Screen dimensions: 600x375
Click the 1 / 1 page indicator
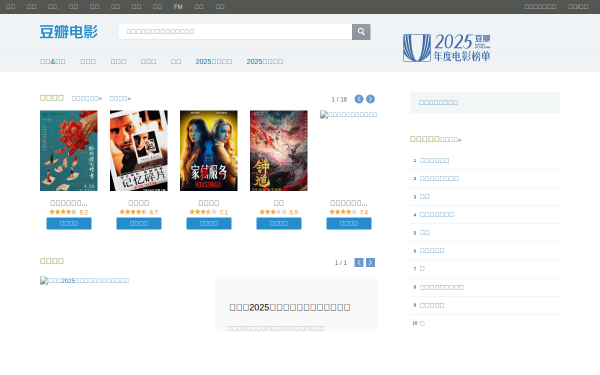click(x=341, y=263)
